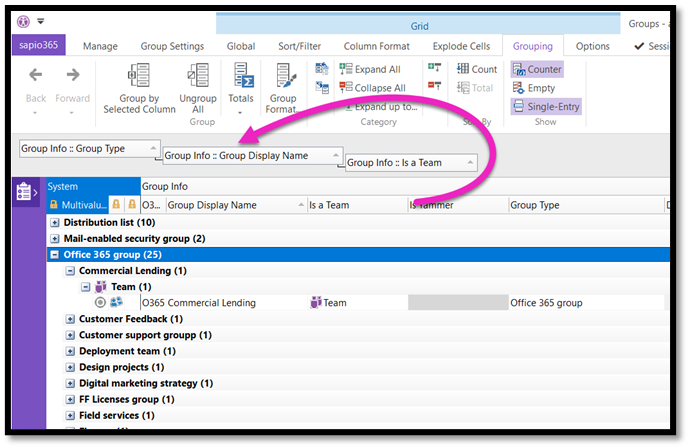Open the Grouping tab
Screen dimensions: 689x448
click(x=533, y=46)
